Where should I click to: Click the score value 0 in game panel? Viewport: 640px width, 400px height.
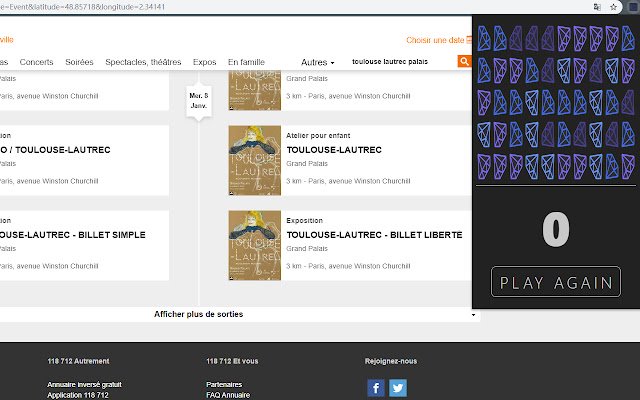[x=556, y=229]
